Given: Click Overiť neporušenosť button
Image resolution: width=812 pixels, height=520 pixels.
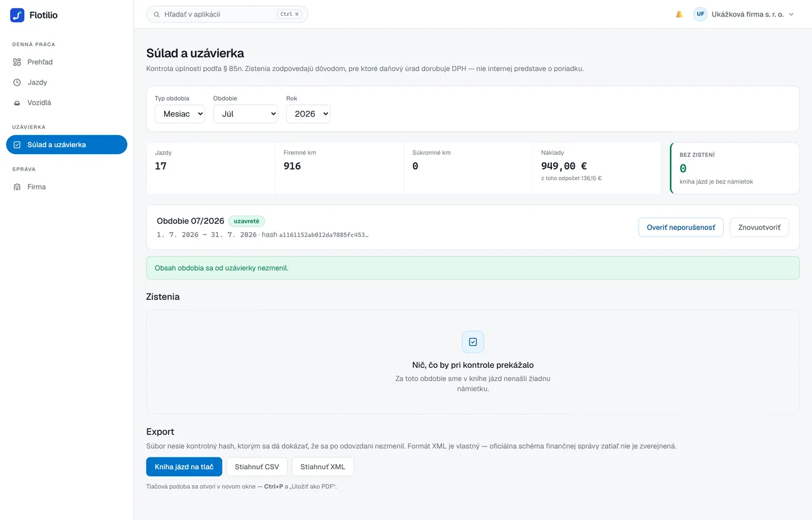Looking at the screenshot, I should (681, 227).
